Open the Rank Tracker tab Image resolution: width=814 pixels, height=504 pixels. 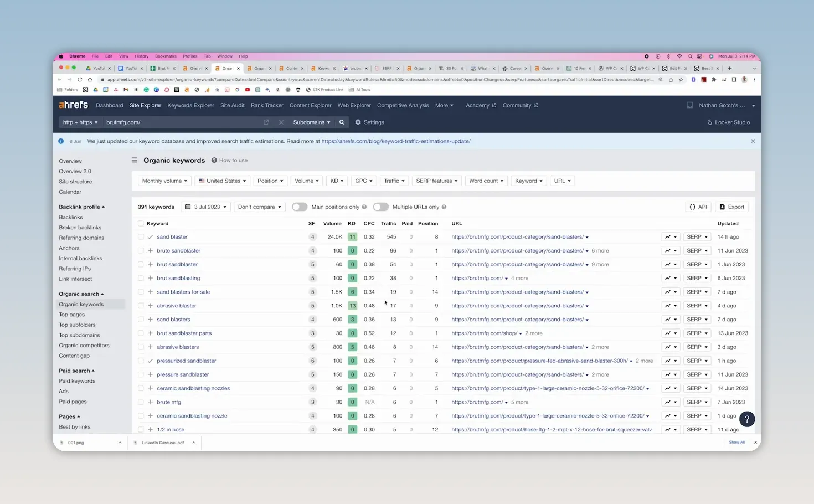(266, 105)
